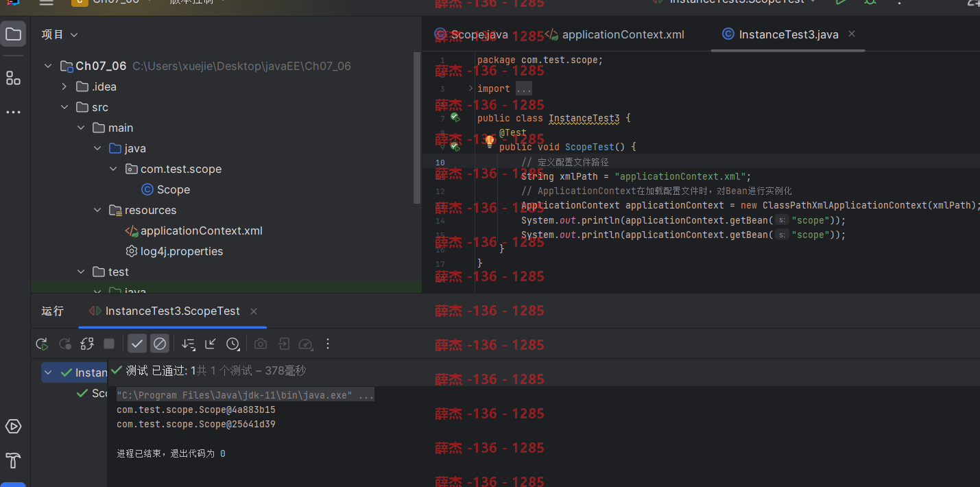Rerun the ScopeTest with rerun icon
The width and height of the screenshot is (980, 487).
click(x=42, y=344)
